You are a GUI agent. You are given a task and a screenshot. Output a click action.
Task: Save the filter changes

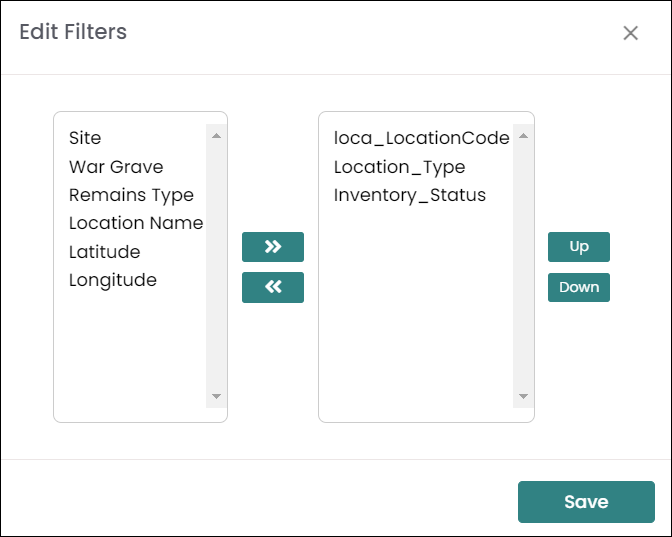click(x=586, y=502)
